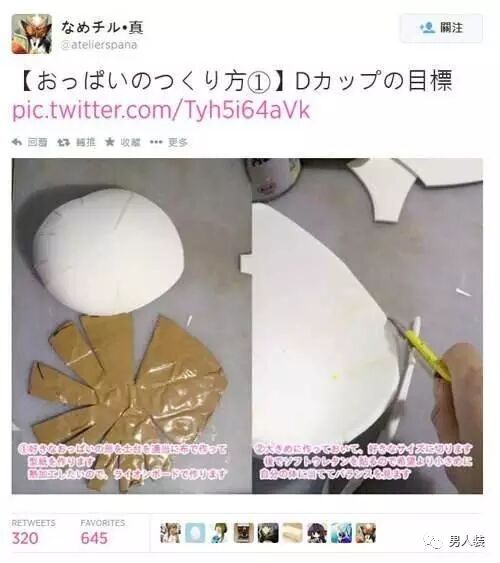Click the reply arrow icon
500x563 pixels.
pyautogui.click(x=17, y=142)
